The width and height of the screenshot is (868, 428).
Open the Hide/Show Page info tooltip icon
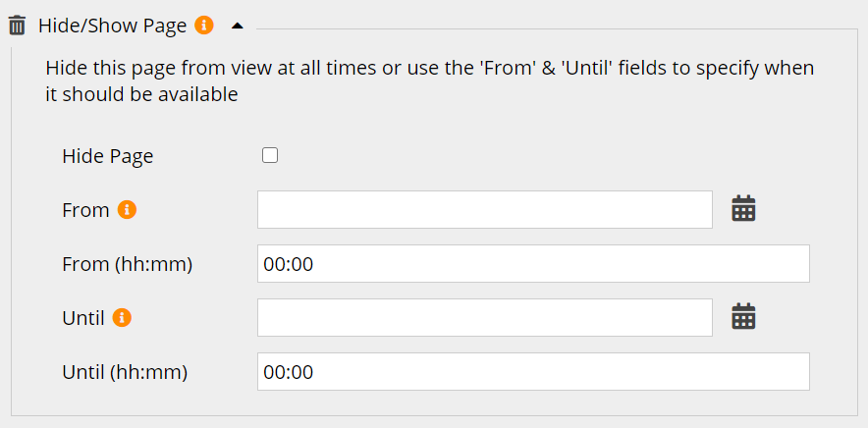coord(204,26)
